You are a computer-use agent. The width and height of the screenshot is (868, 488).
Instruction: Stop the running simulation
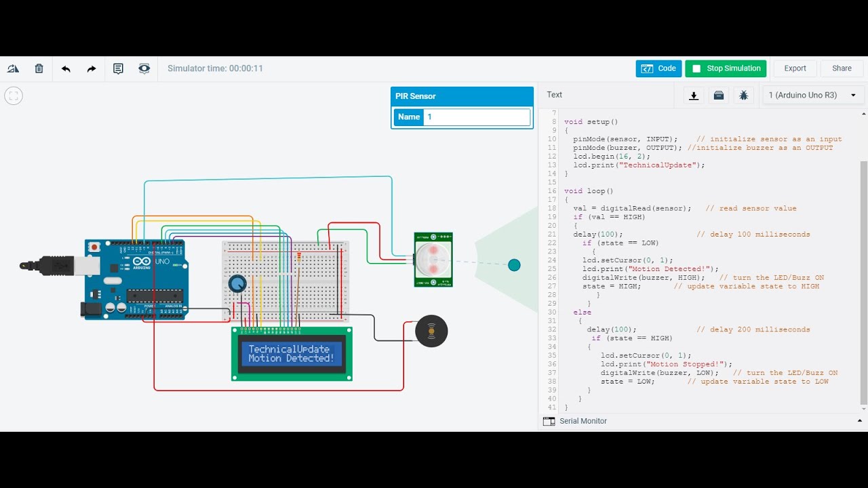point(726,68)
